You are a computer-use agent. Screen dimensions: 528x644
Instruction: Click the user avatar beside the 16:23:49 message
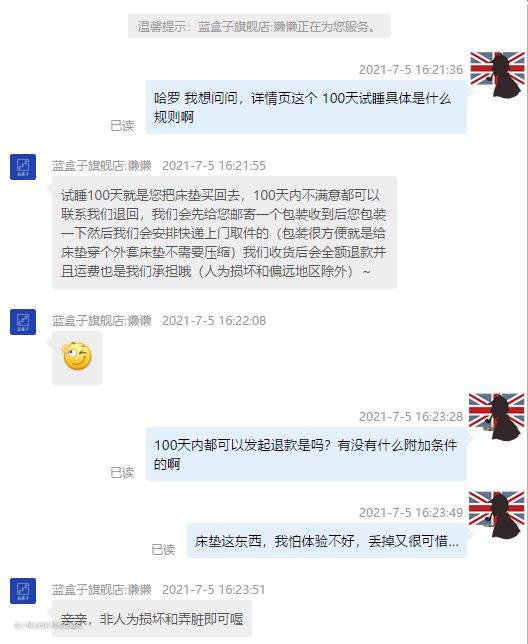[497, 514]
